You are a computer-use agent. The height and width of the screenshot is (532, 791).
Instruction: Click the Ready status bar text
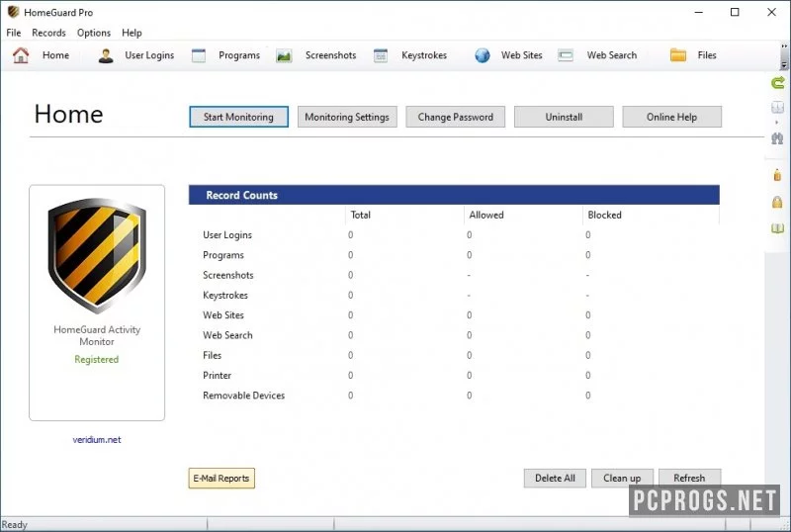point(14,524)
